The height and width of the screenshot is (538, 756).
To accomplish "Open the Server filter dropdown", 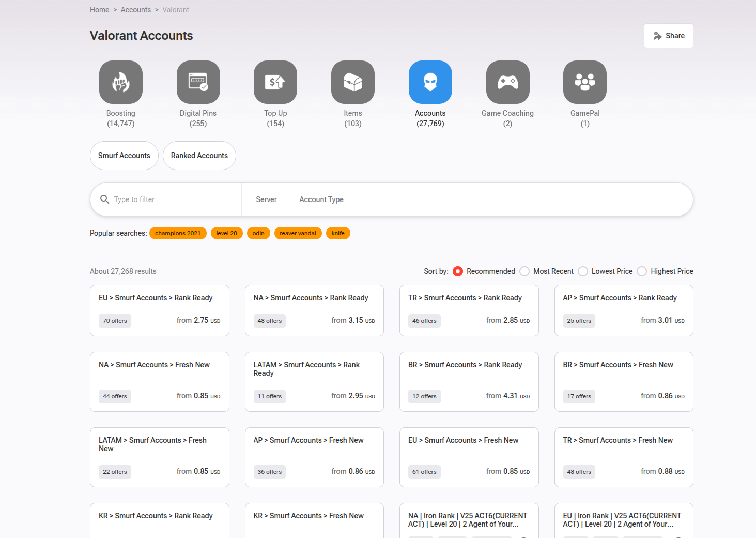I will click(x=266, y=199).
